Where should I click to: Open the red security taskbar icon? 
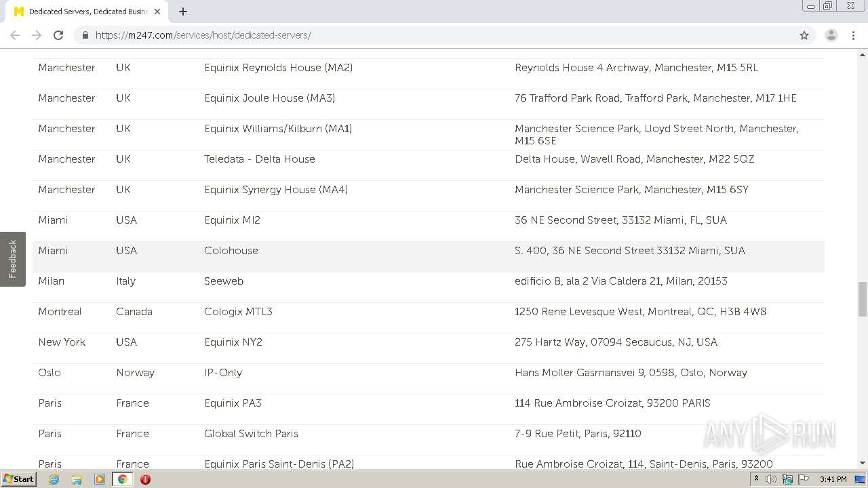click(145, 479)
